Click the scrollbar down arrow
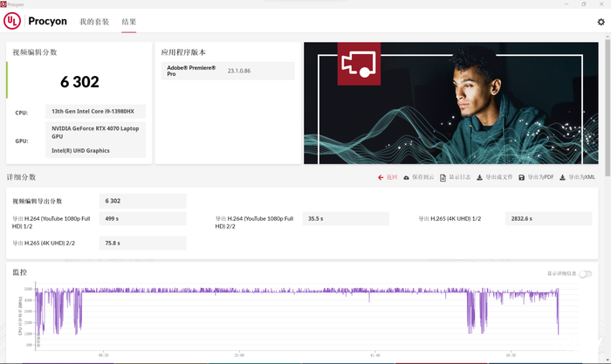611x364 pixels. pyautogui.click(x=608, y=361)
